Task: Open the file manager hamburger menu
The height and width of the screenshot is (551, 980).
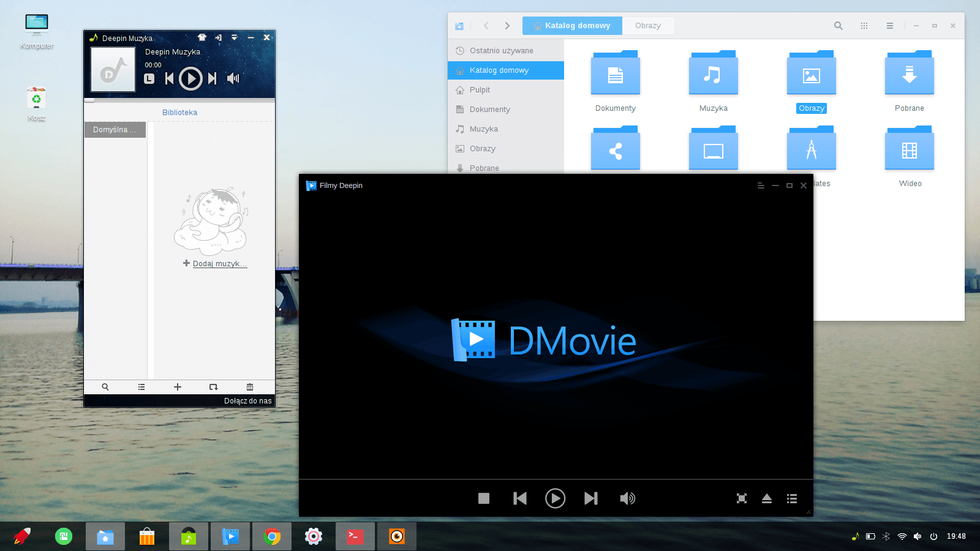Action: pyautogui.click(x=890, y=26)
